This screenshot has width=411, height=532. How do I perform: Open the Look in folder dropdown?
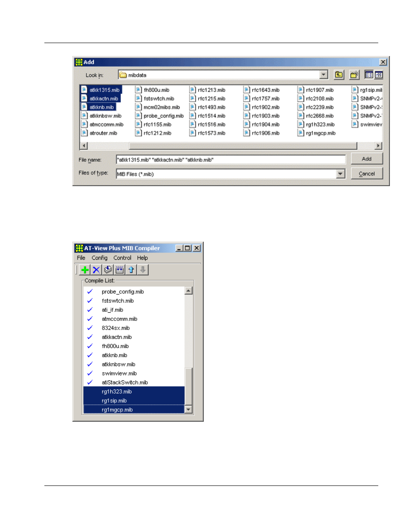click(x=324, y=75)
